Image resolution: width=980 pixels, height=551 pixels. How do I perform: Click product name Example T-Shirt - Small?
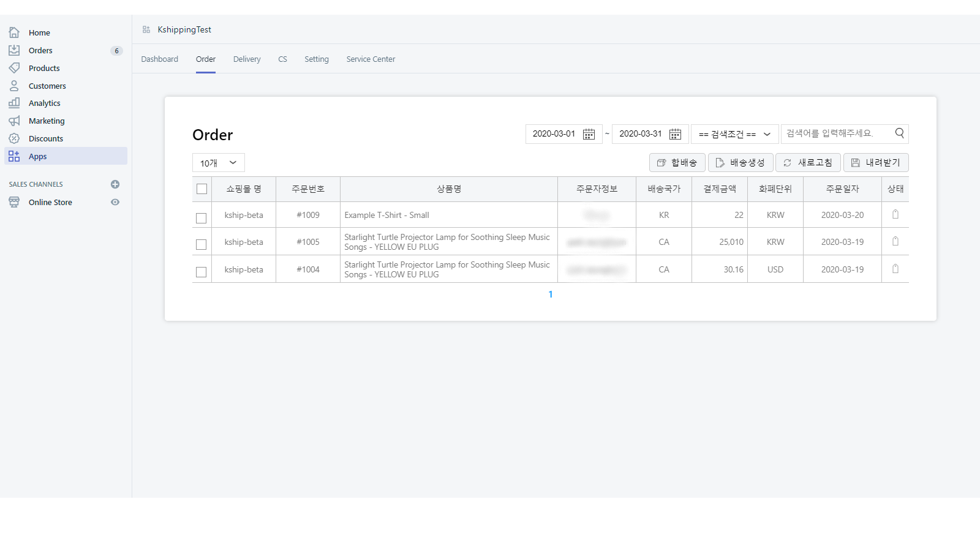[x=386, y=215]
